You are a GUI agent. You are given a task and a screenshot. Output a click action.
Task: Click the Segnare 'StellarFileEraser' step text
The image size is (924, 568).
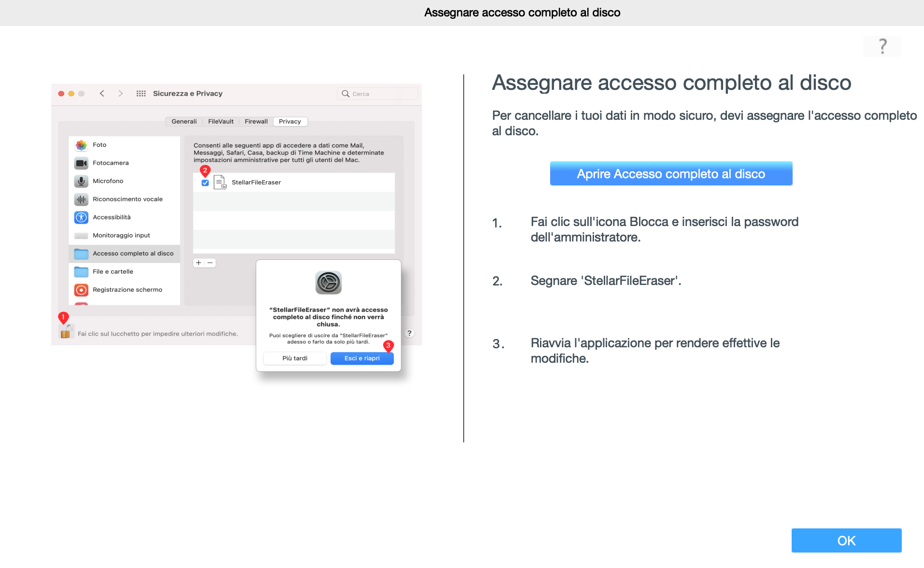point(606,281)
